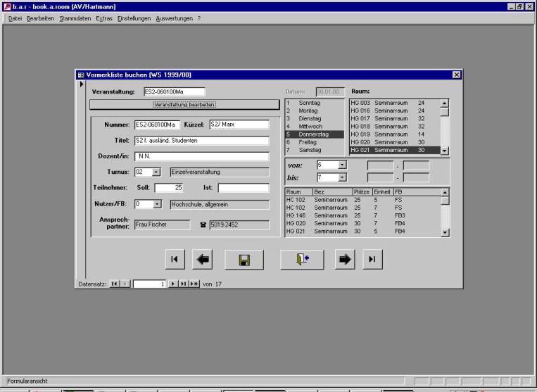Close the Vormerkliste buchen window
537x392 pixels.
pyautogui.click(x=457, y=75)
